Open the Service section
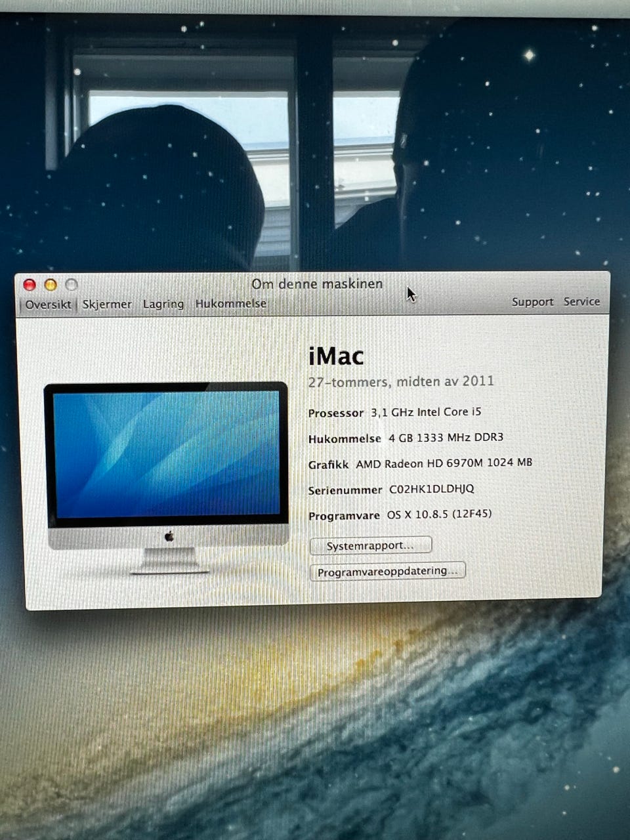The width and height of the screenshot is (630, 840). click(581, 301)
